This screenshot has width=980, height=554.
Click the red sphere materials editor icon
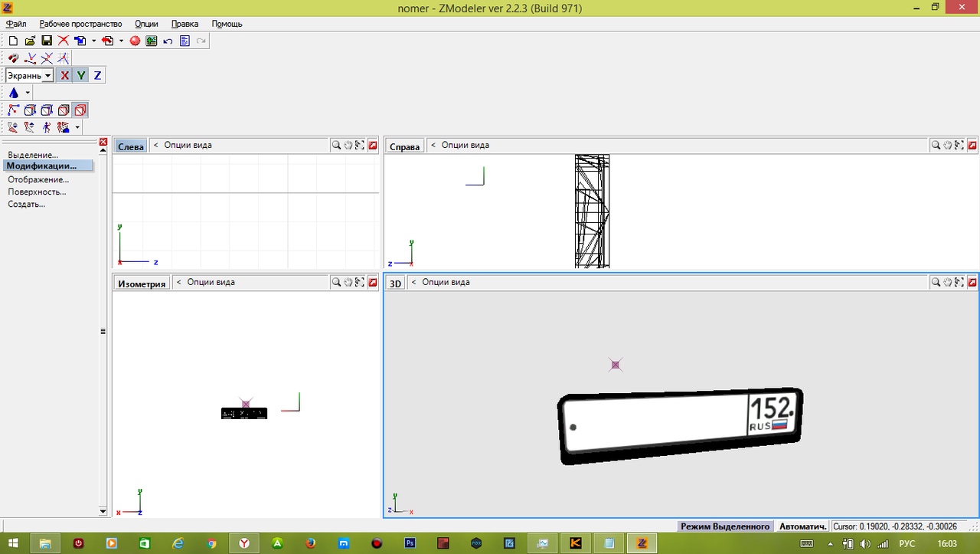point(135,41)
